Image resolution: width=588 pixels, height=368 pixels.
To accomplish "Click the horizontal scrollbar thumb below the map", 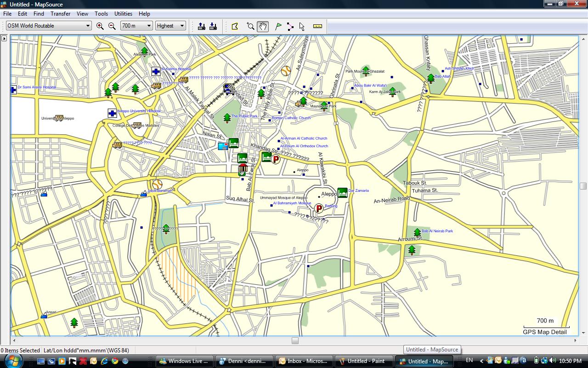I will [x=295, y=341].
